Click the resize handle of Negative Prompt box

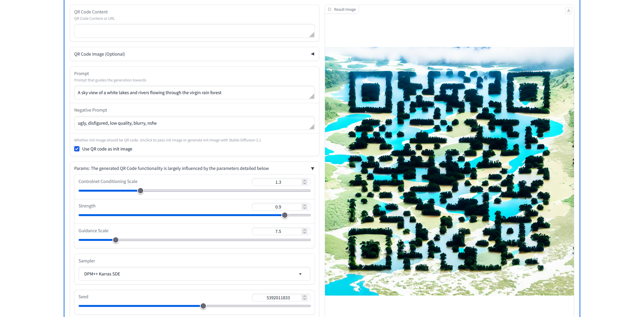point(312,127)
